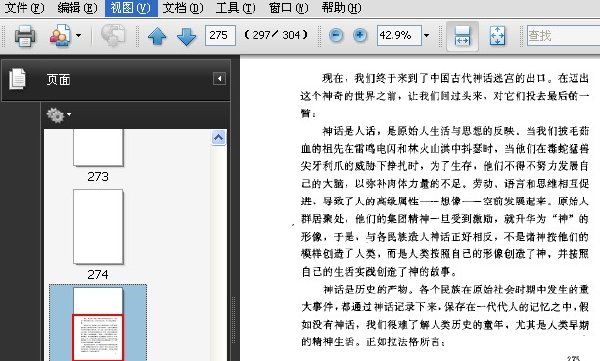Open the 帮助(H) menu
Image resolution: width=600 pixels, height=361 pixels.
tap(341, 8)
